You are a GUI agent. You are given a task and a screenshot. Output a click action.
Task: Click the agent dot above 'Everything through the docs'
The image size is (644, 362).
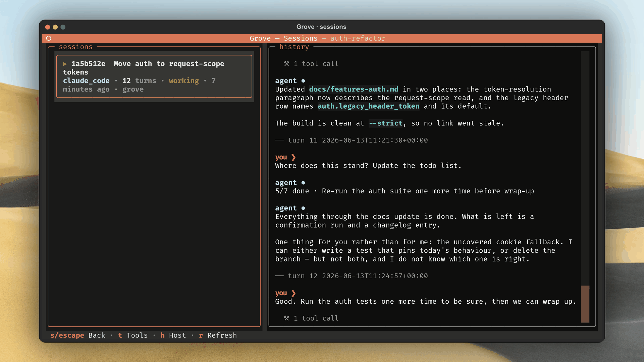click(x=303, y=208)
